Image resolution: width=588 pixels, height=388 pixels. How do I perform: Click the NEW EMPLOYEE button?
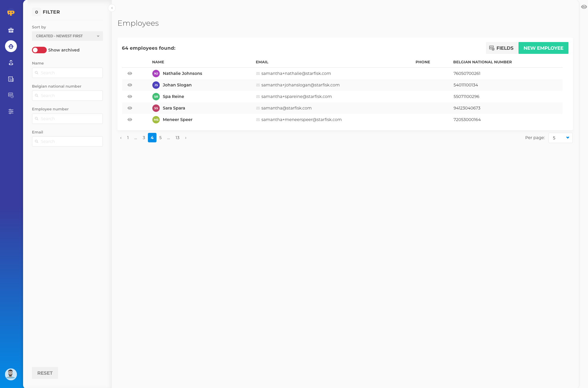point(543,48)
